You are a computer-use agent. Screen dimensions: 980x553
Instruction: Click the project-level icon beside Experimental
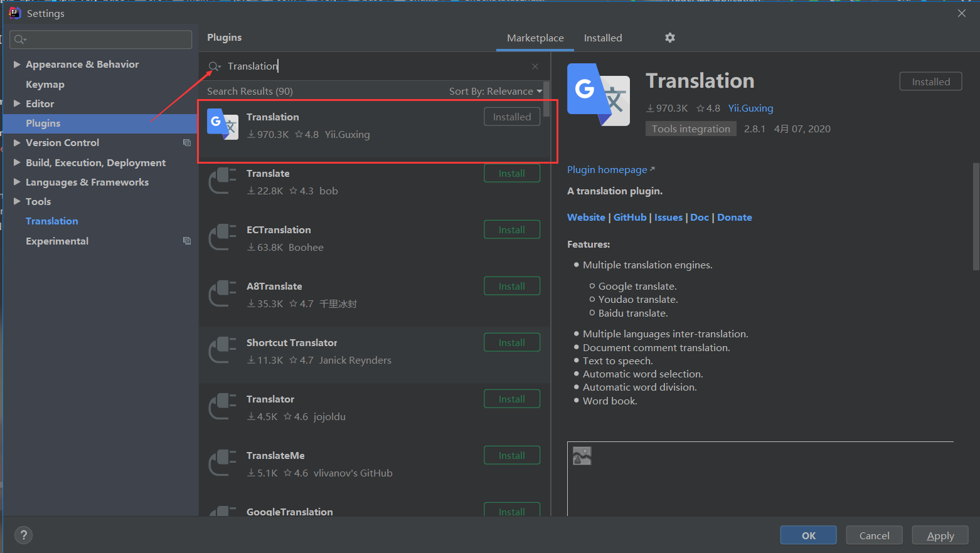(187, 241)
